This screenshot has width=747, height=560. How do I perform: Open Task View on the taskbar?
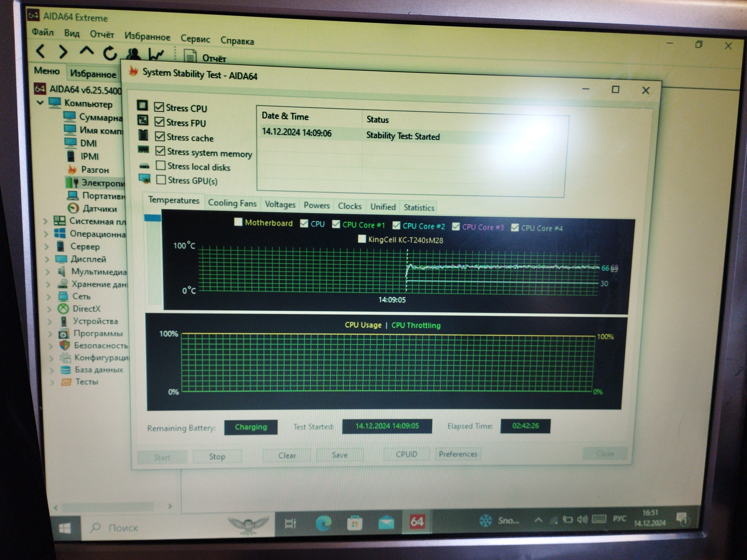290,523
